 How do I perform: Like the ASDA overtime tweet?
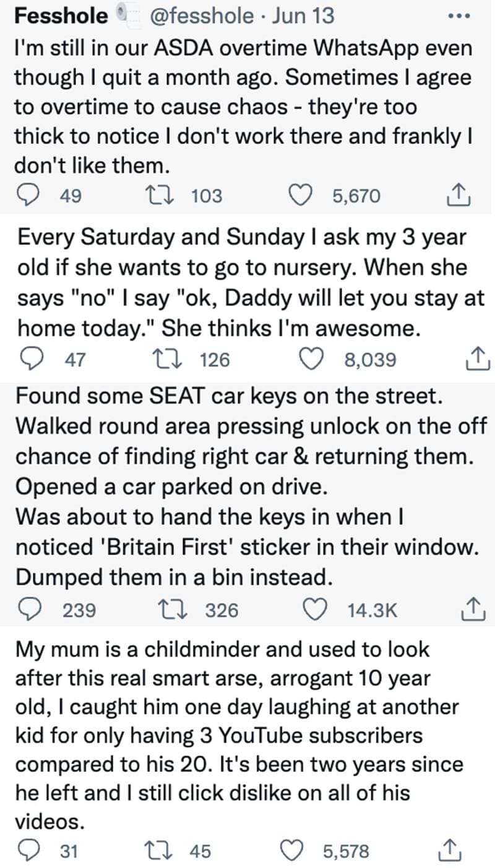301,196
